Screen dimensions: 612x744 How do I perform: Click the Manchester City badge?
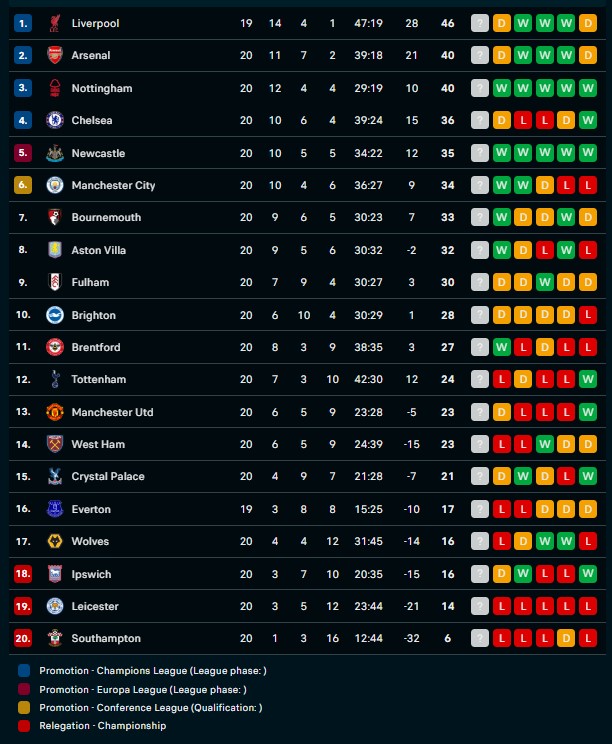tap(55, 185)
